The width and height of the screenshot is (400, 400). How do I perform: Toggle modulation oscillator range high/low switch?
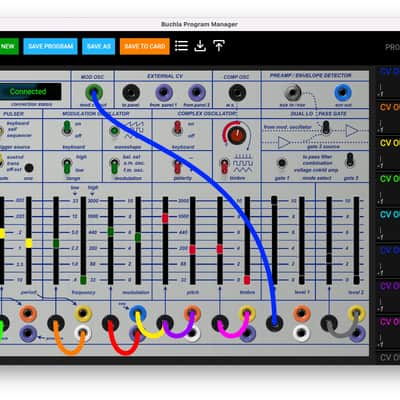[x=67, y=166]
